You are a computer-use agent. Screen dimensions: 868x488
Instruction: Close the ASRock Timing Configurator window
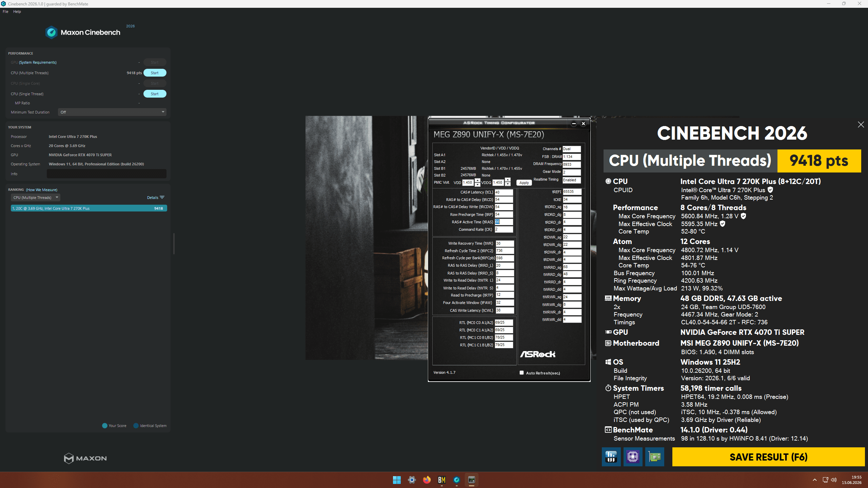[583, 123]
